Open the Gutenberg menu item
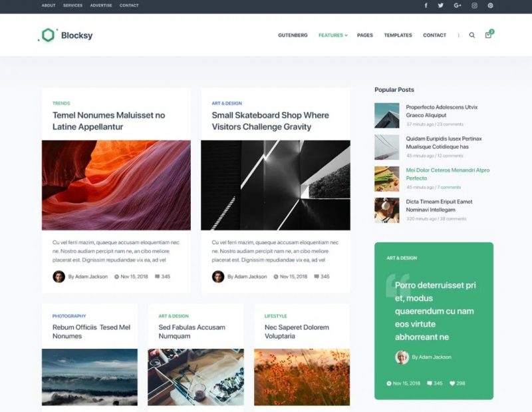Screen dimensions: 532x412 293,35
